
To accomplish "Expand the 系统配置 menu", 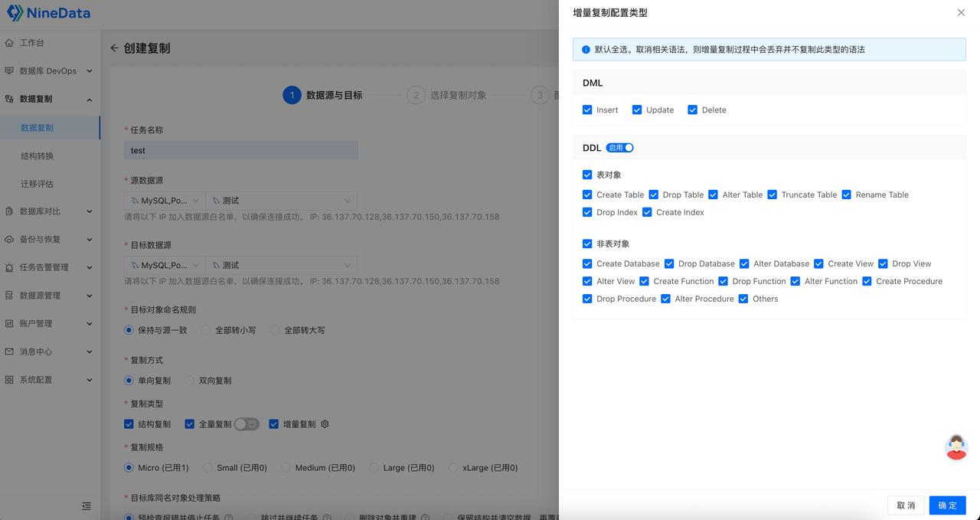I will (90, 380).
